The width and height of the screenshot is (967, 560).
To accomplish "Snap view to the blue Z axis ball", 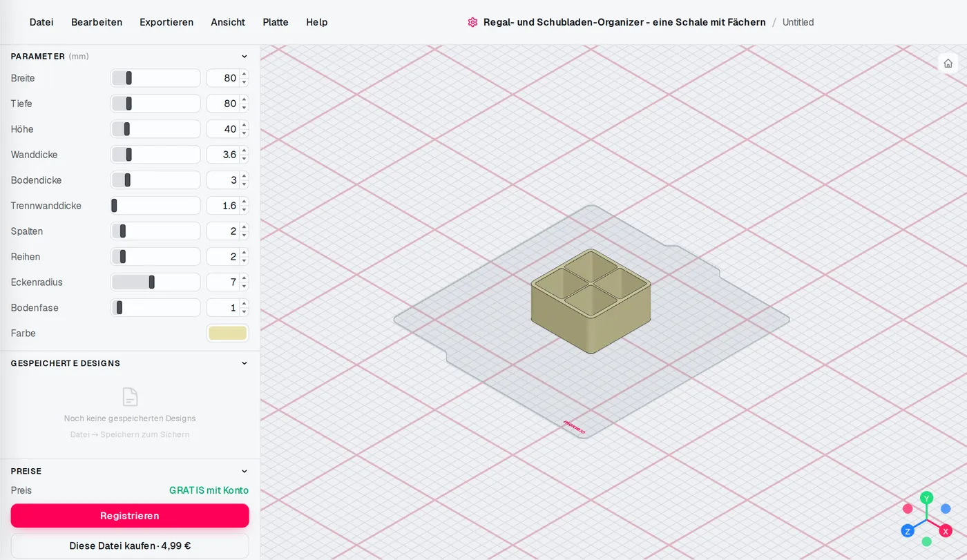I will click(x=908, y=531).
